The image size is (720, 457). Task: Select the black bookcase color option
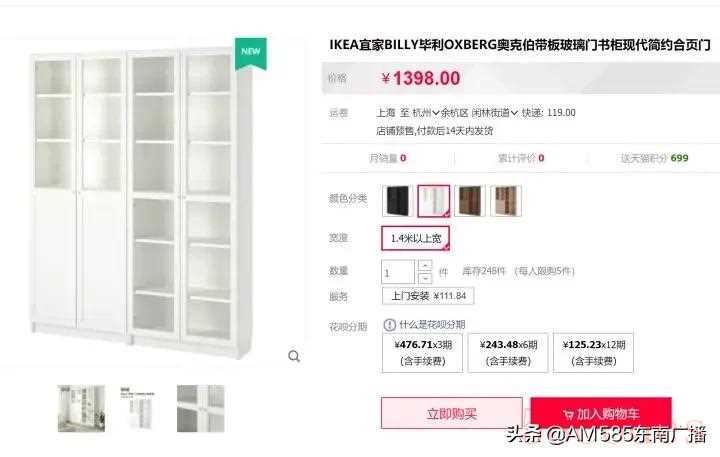pos(398,201)
